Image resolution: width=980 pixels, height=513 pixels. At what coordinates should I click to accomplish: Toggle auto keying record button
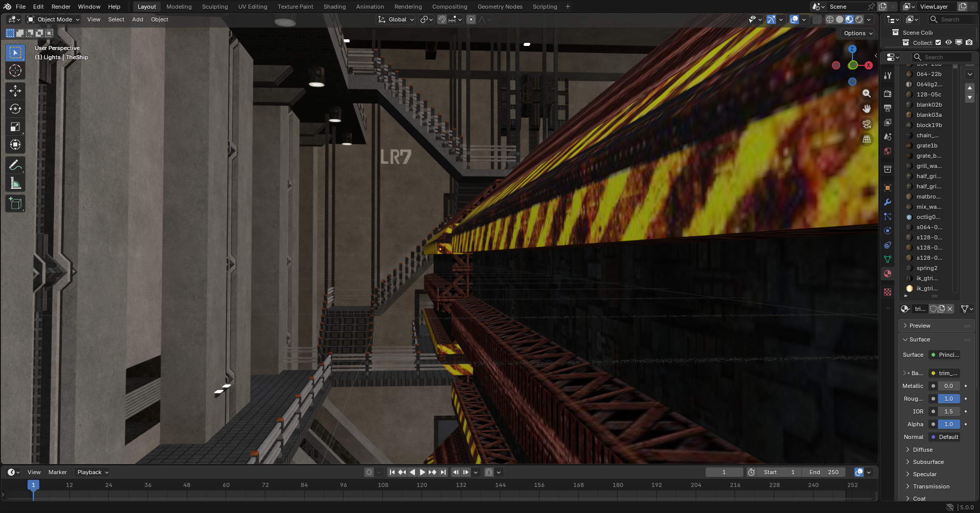coord(369,472)
